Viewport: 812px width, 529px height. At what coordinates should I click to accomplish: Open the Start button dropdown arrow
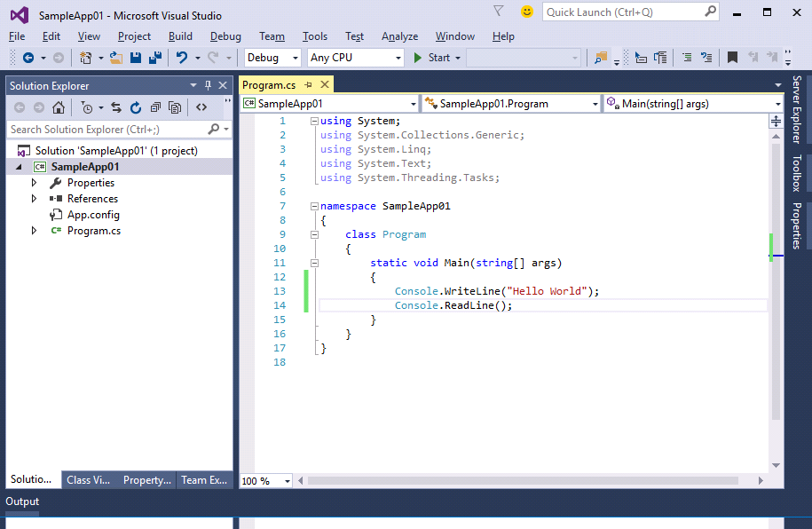(458, 58)
